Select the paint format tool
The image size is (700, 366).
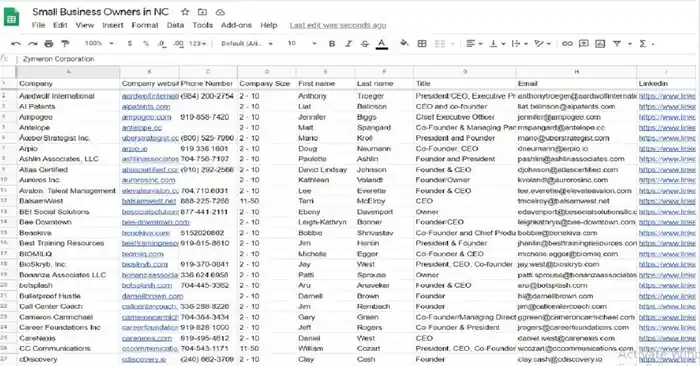tap(65, 44)
